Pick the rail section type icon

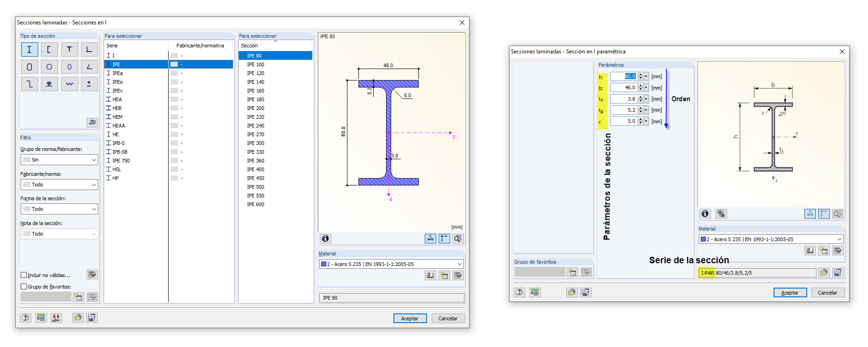[49, 84]
